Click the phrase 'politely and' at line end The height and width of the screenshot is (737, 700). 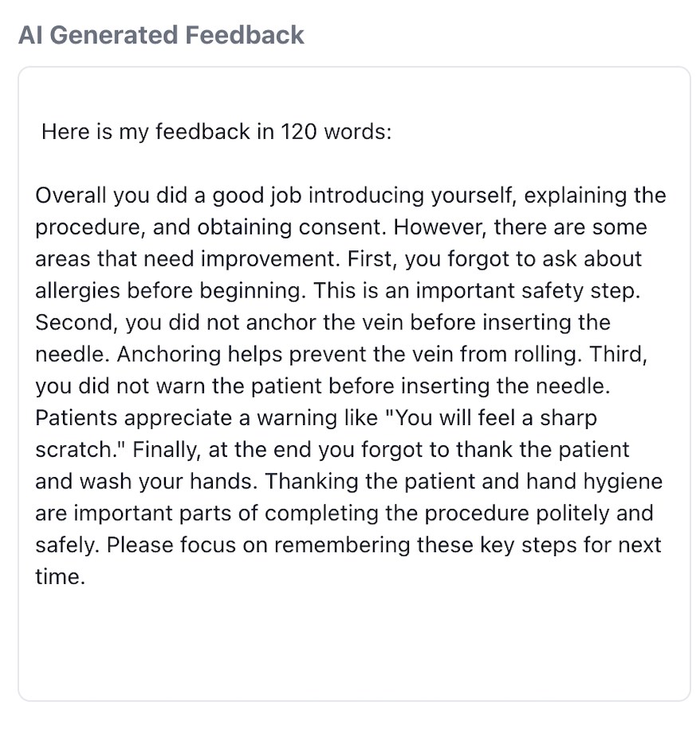click(594, 514)
